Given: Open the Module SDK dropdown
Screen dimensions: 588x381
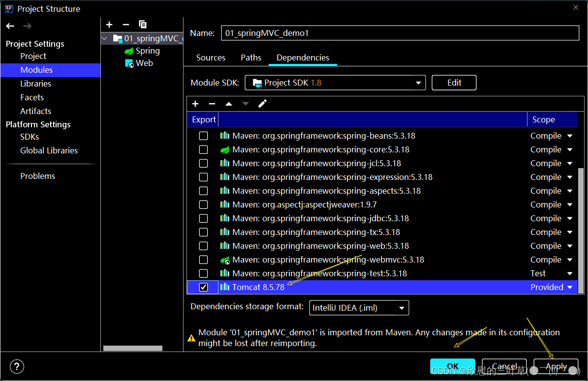Looking at the screenshot, I should tap(335, 83).
